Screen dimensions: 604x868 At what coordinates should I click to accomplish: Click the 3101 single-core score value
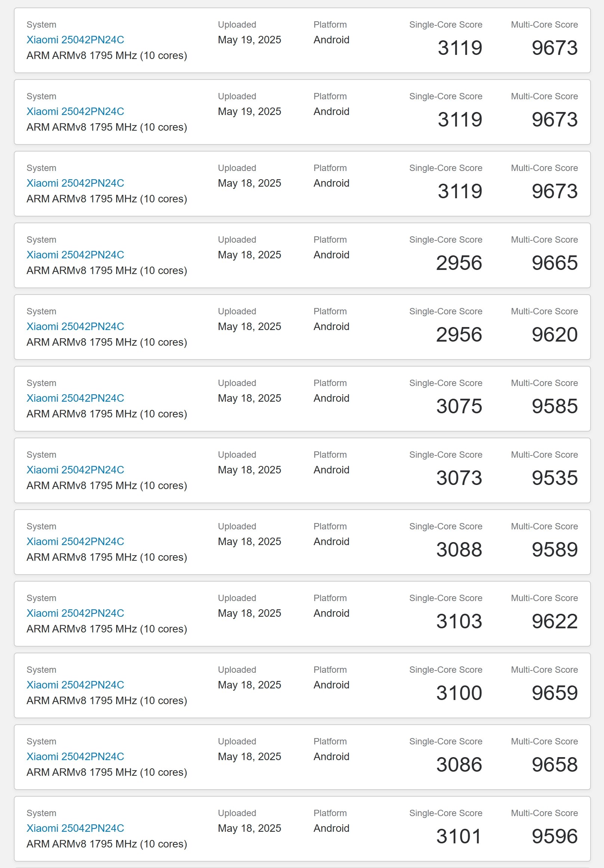tap(459, 836)
